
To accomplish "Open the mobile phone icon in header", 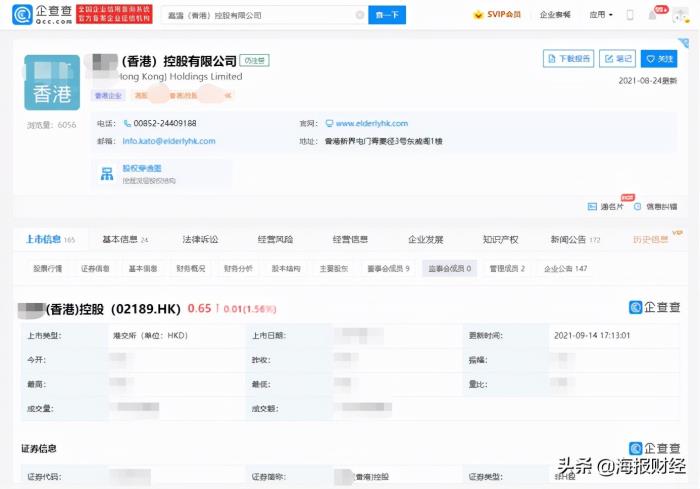I will point(629,16).
